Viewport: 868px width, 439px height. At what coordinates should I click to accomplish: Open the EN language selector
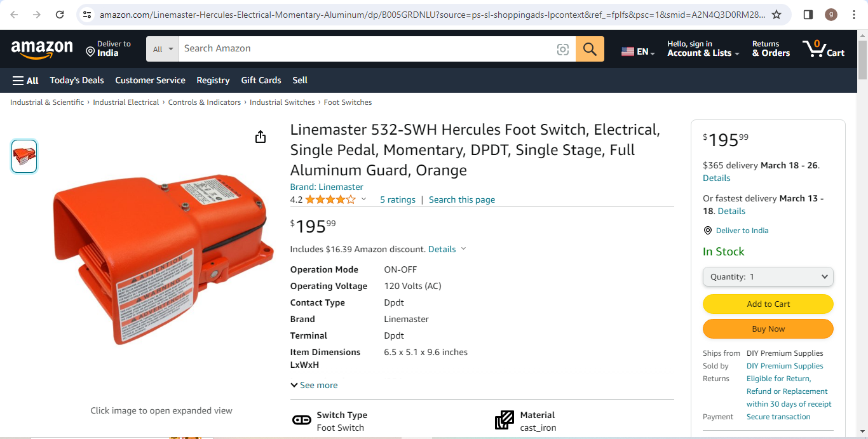[x=639, y=51]
